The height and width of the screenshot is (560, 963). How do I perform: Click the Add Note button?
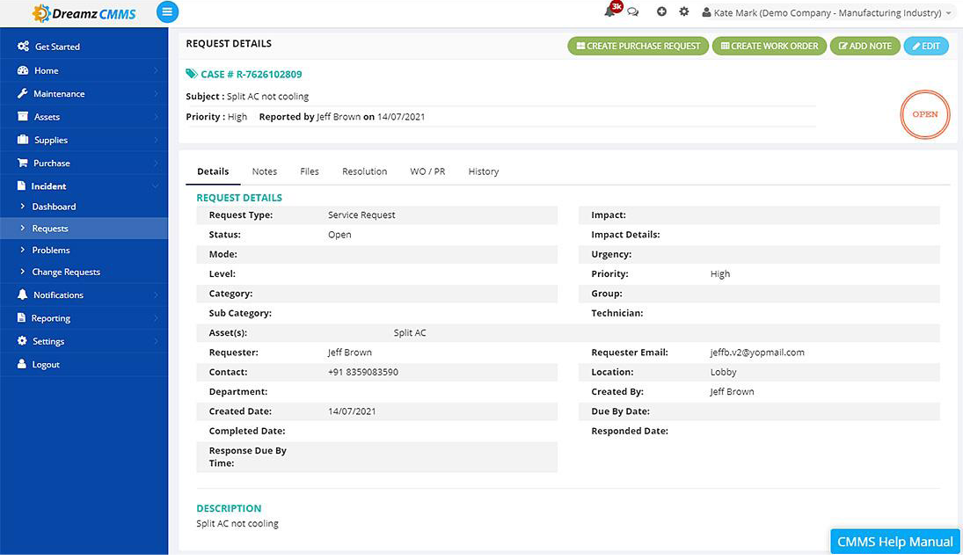[865, 45]
